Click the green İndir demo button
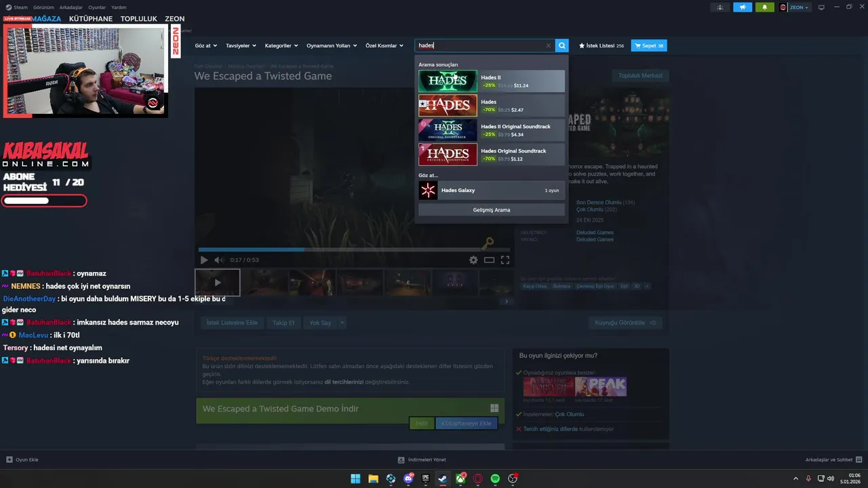This screenshot has height=488, width=868. pyautogui.click(x=422, y=423)
